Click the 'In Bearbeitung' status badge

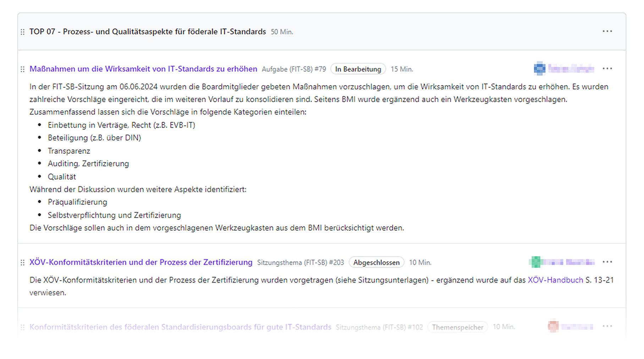click(358, 69)
